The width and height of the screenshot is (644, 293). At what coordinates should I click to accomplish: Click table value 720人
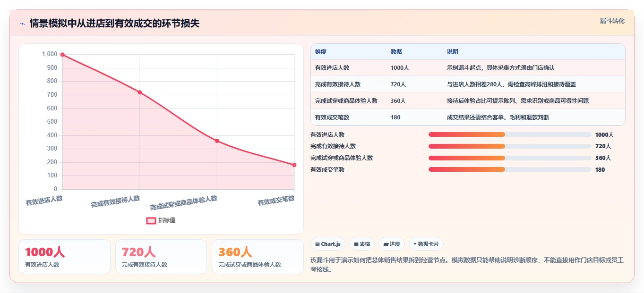pyautogui.click(x=398, y=84)
